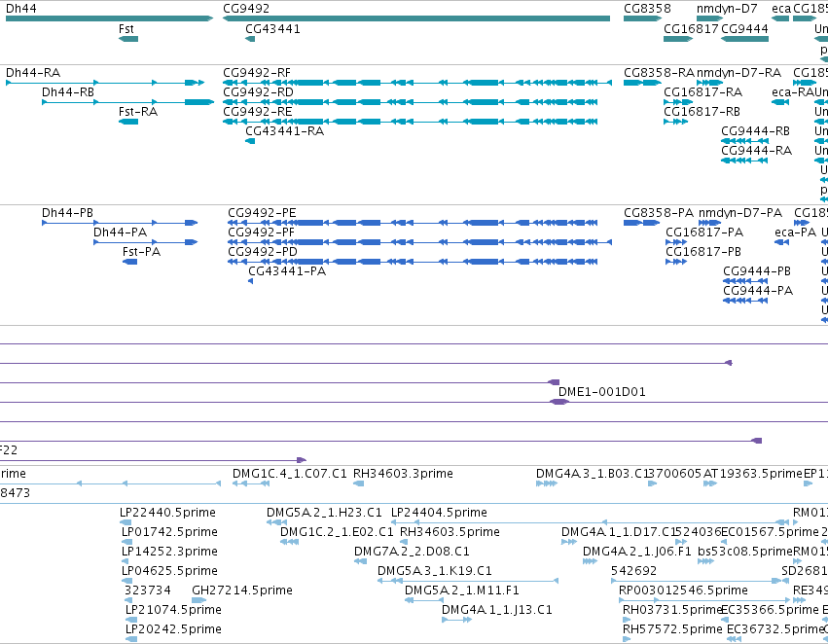
Task: Select the LP20242.5prime EST label
Action: click(x=173, y=629)
